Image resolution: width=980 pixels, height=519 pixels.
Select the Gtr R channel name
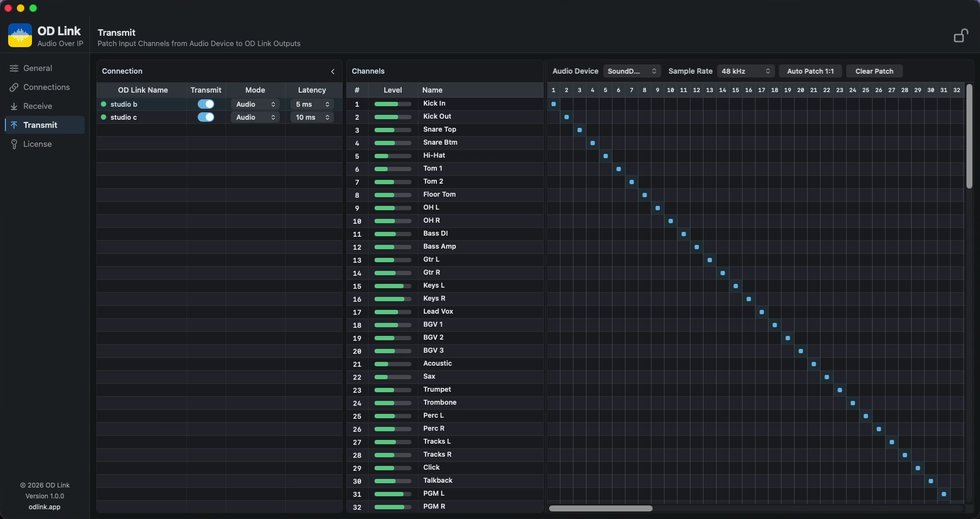431,273
